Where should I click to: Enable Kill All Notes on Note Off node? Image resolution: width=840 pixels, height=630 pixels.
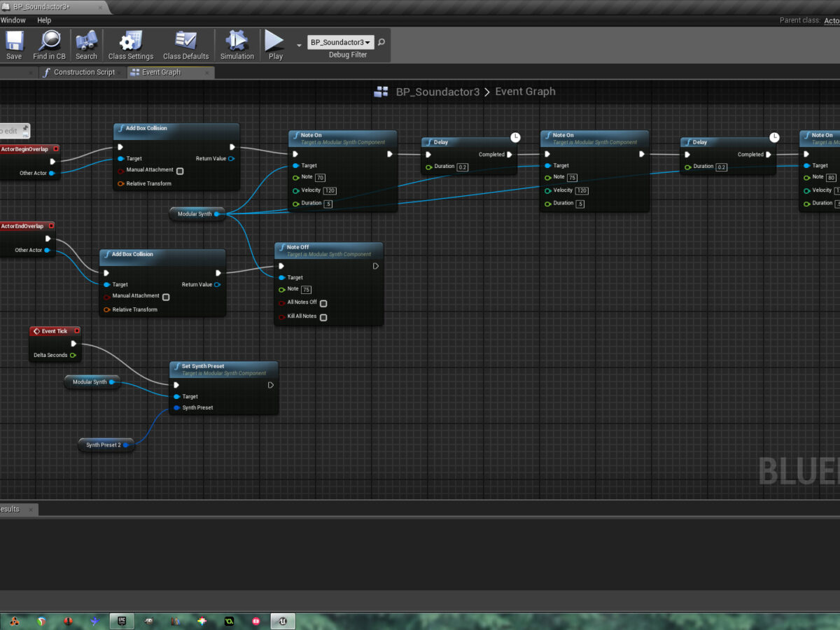pyautogui.click(x=323, y=317)
